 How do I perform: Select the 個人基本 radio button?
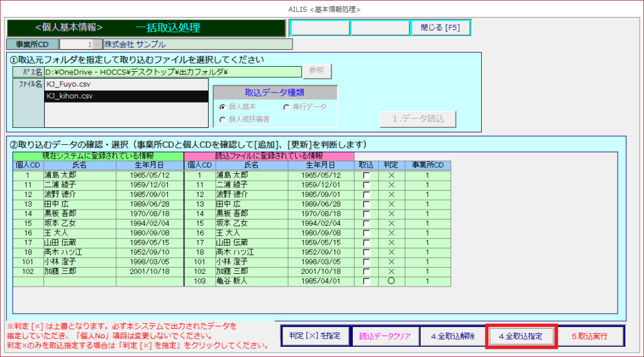click(x=223, y=107)
